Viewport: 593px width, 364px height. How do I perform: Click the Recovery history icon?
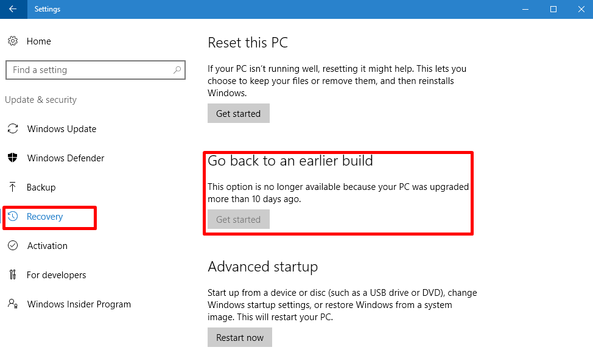(13, 217)
